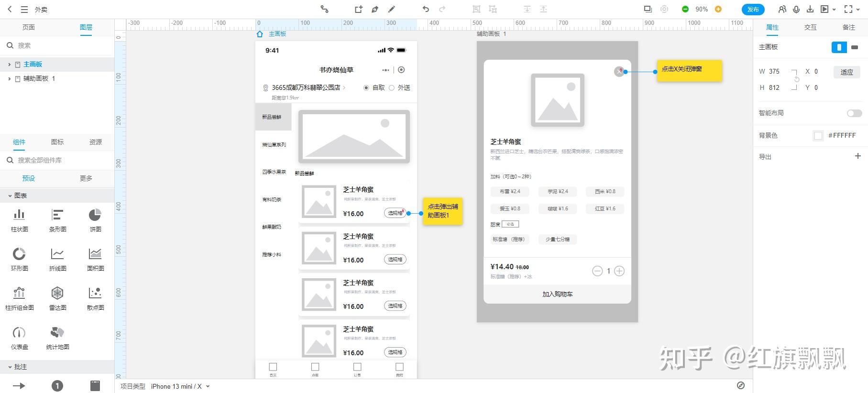The image size is (868, 393).
Task: Collapse the 批注 section
Action: pos(10,367)
